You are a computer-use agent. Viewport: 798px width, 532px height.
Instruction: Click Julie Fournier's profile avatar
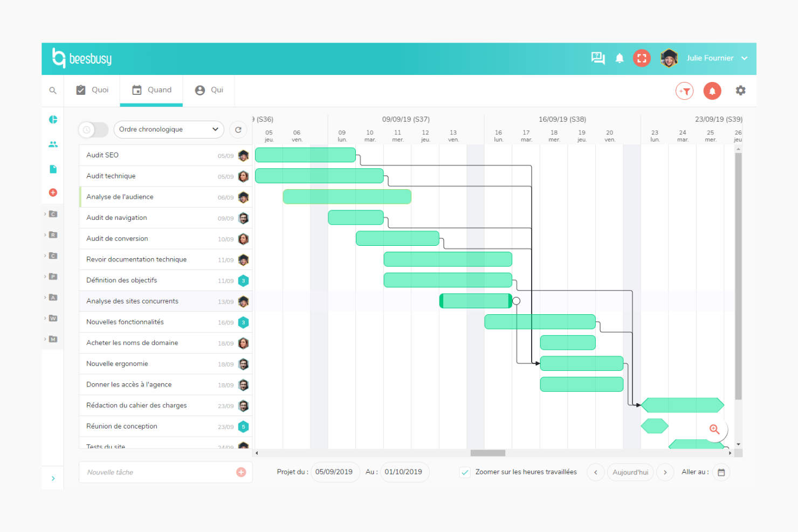click(x=669, y=58)
